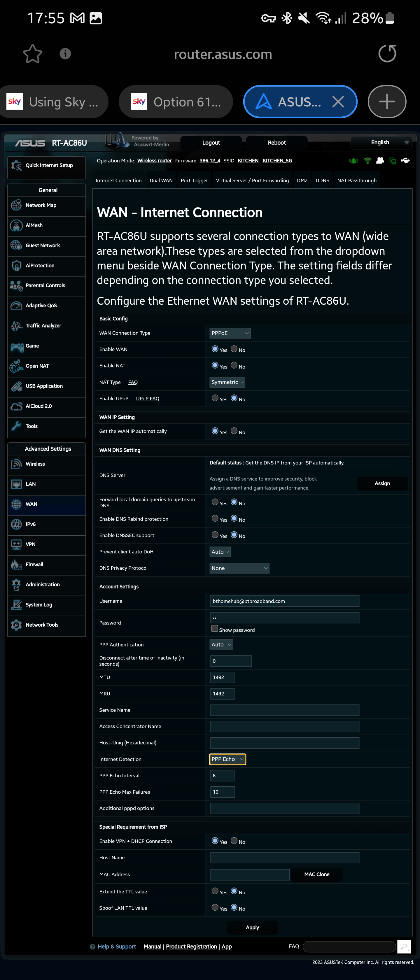Open System Log page

pyautogui.click(x=46, y=605)
